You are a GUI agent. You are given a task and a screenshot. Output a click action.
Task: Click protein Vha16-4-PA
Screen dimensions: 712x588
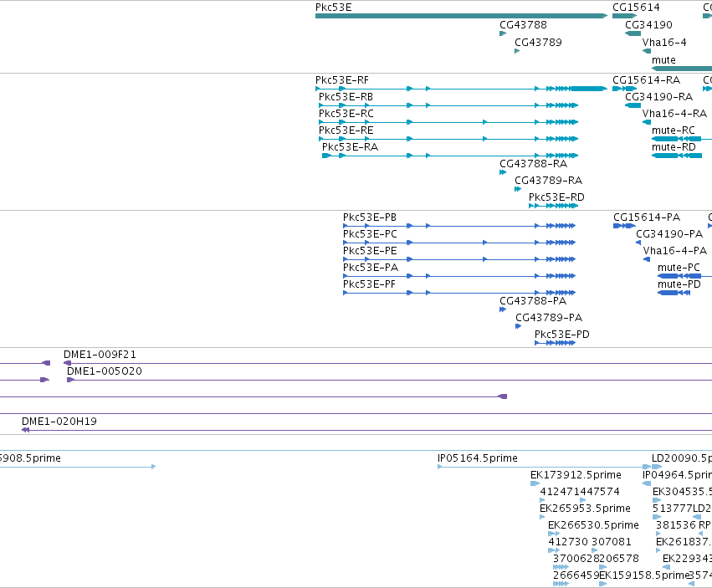point(674,251)
